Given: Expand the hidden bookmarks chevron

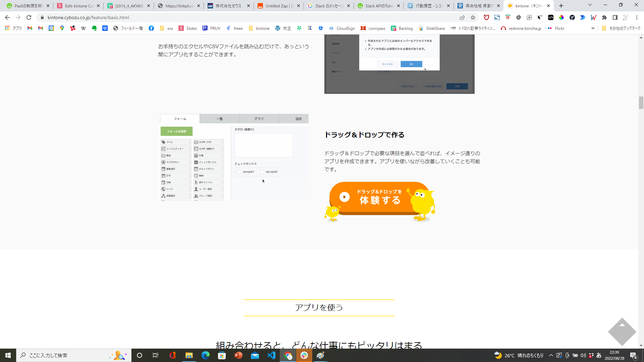Looking at the screenshot, I should tap(593, 28).
